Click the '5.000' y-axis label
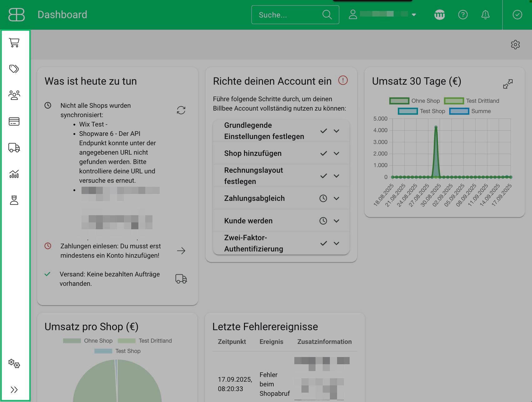Viewport: 532px width, 402px height. pyautogui.click(x=380, y=119)
